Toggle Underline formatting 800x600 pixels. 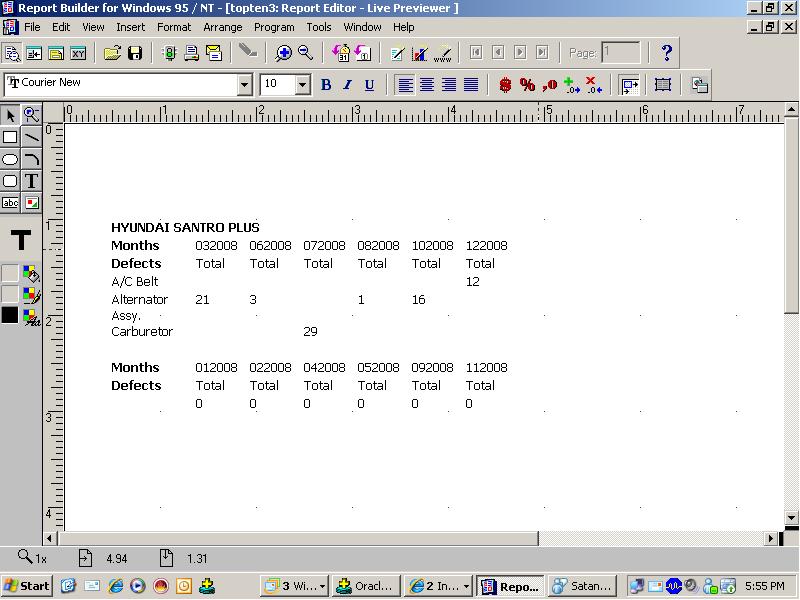click(369, 85)
